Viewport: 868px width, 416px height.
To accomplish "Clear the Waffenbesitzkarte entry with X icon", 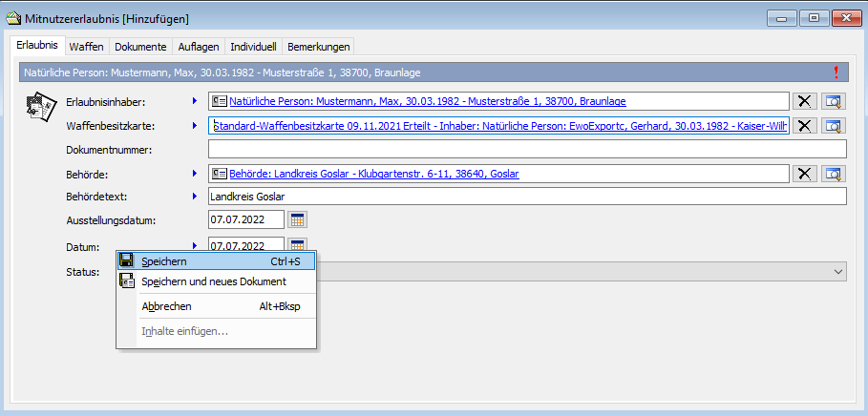I will [804, 126].
